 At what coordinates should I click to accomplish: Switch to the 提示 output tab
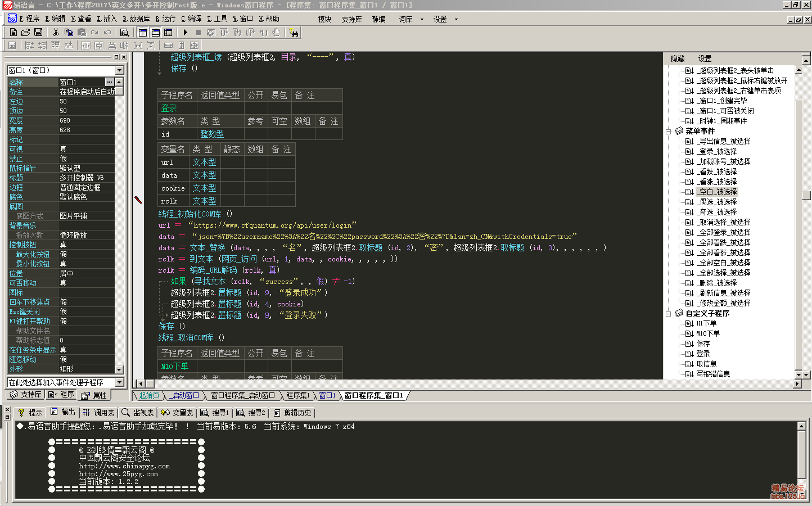(30, 413)
